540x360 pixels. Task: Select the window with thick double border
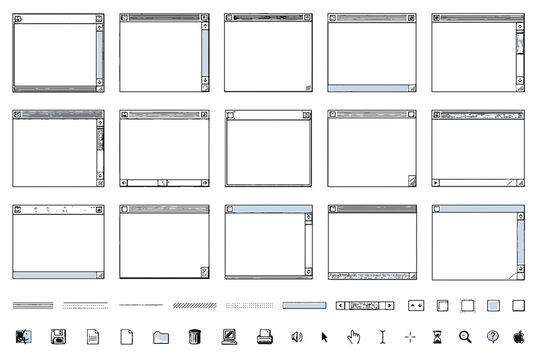[268, 148]
